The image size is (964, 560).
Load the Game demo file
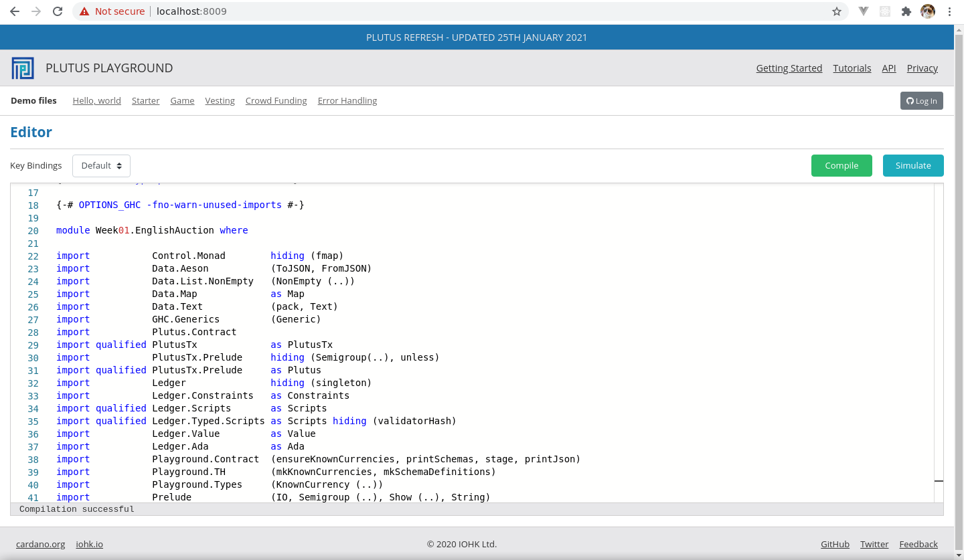(x=182, y=101)
